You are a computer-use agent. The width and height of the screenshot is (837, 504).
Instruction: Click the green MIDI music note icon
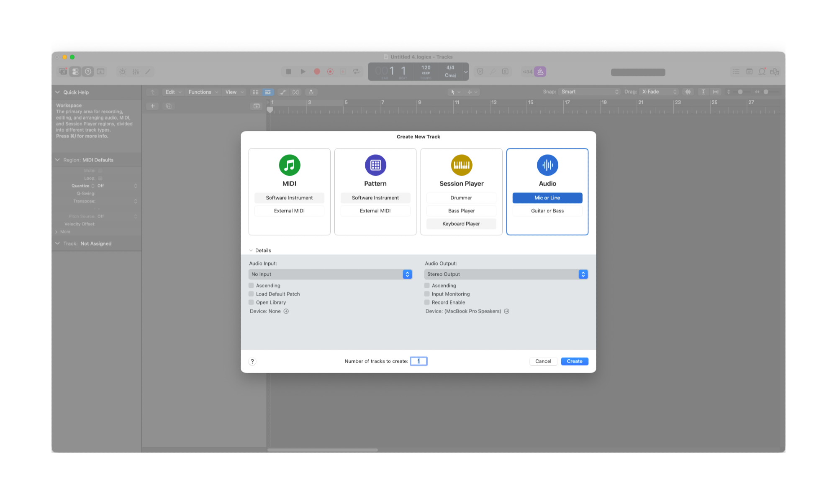coord(289,165)
